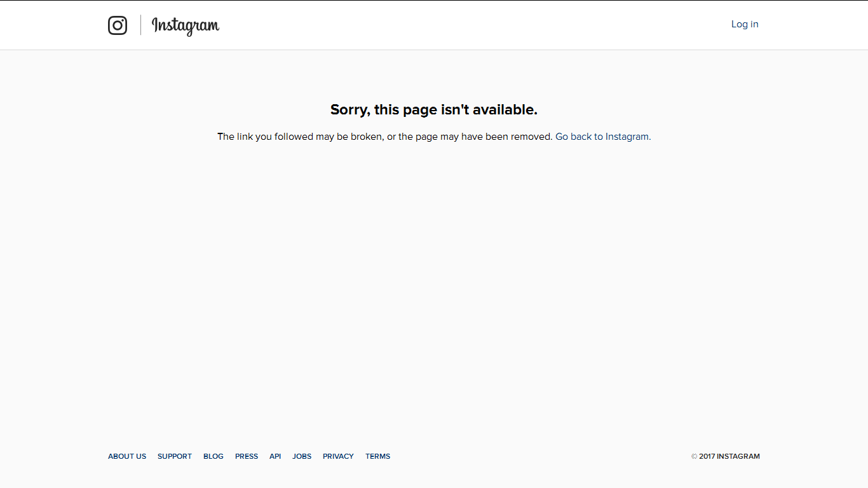Click the Instagram wordmark in the header
The height and width of the screenshot is (488, 868).
(x=186, y=25)
